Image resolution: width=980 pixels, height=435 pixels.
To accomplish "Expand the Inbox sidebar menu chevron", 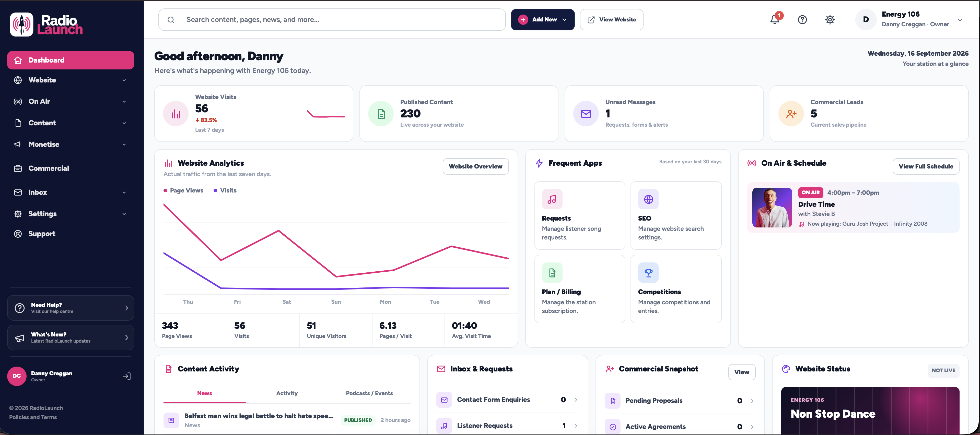I will [x=124, y=193].
